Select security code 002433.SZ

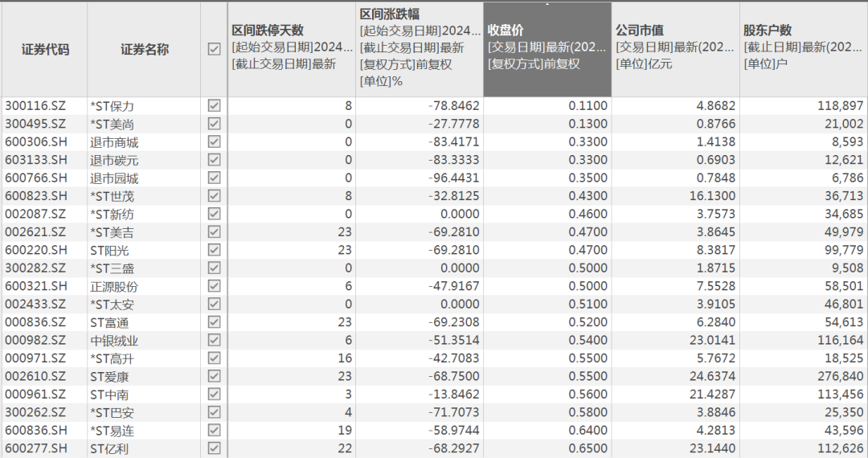[35, 304]
